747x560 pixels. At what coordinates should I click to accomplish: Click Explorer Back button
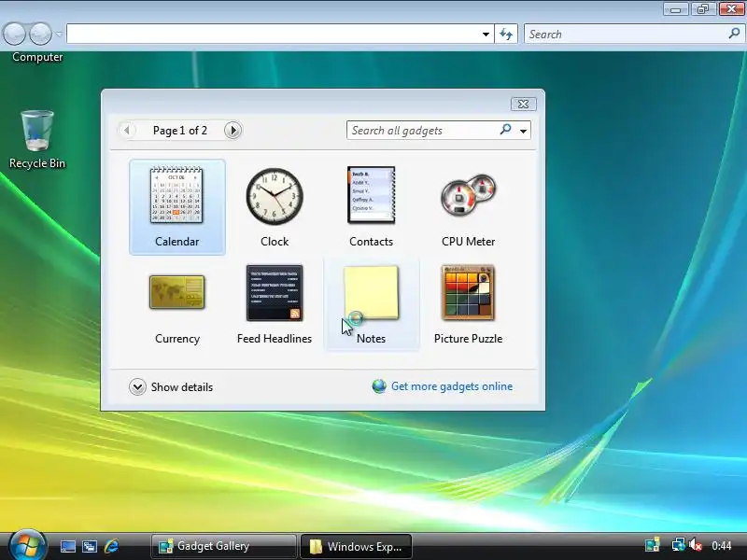(x=14, y=34)
